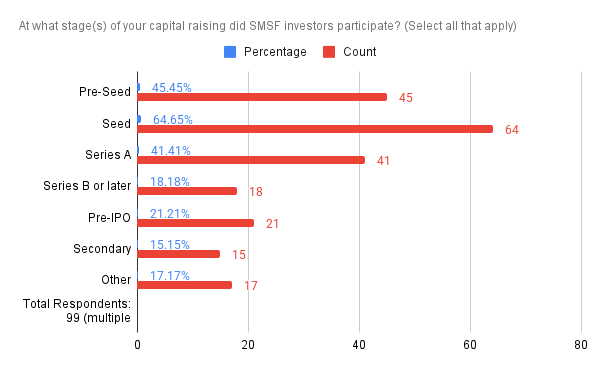Click the red Seed count bar
600x371 pixels.
point(315,129)
